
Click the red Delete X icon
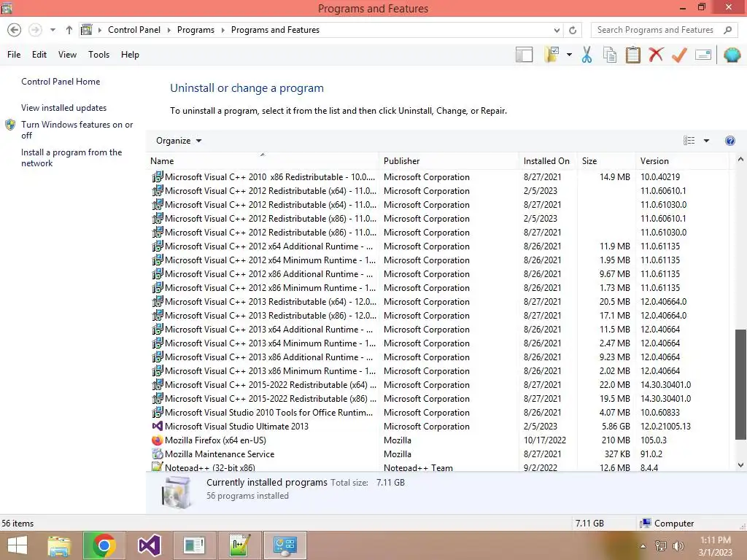point(656,55)
